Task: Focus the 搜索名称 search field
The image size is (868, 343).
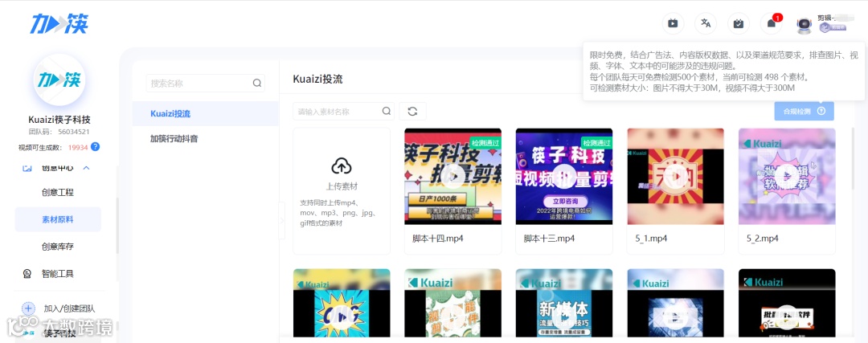Action: point(206,83)
